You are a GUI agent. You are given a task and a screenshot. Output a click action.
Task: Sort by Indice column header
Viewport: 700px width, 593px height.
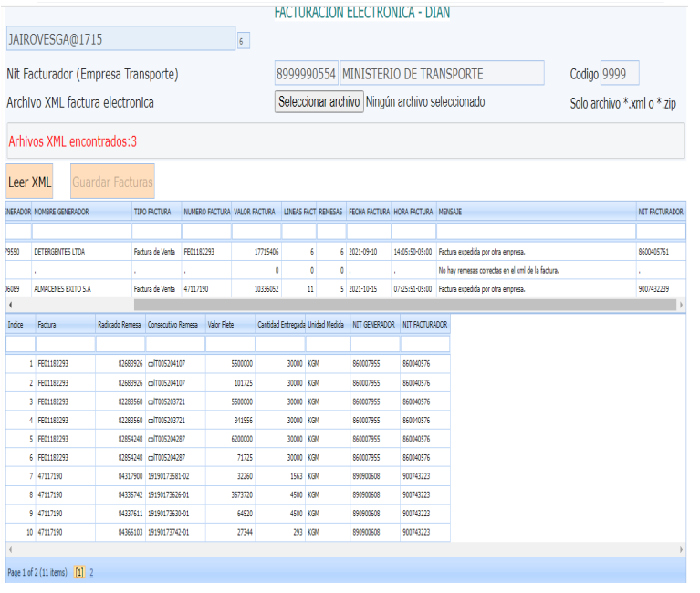21,325
